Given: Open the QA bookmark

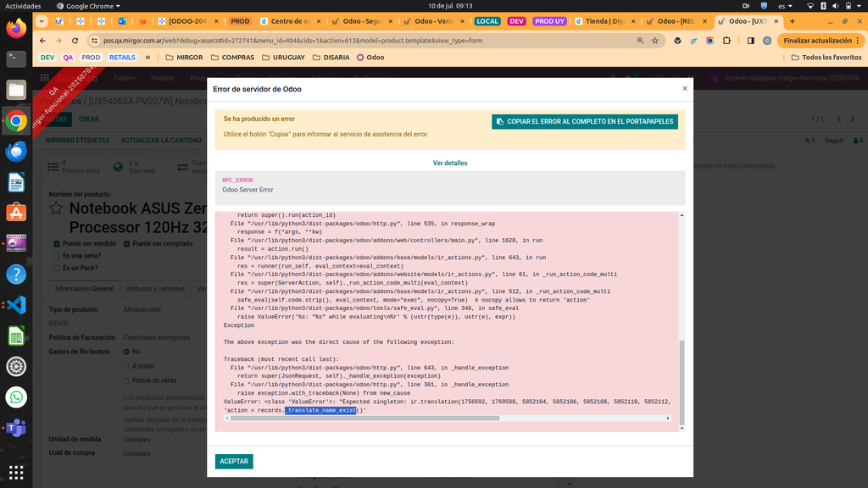Looking at the screenshot, I should pos(68,57).
